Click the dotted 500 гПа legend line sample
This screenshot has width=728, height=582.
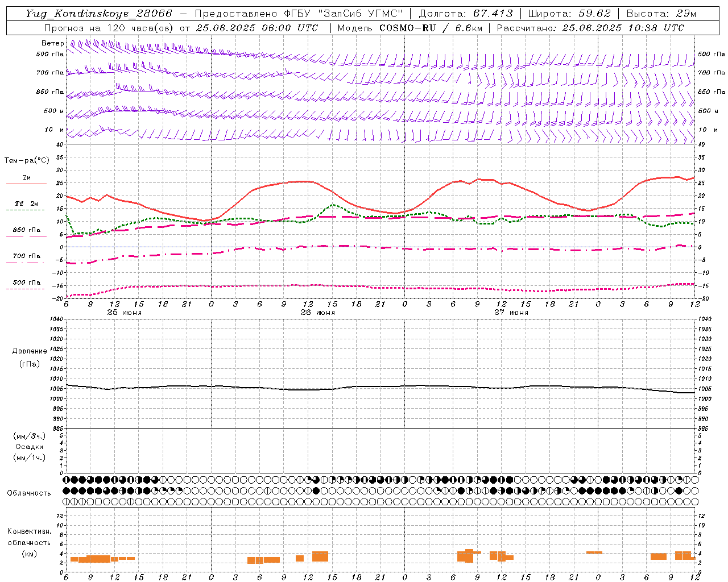25,289
